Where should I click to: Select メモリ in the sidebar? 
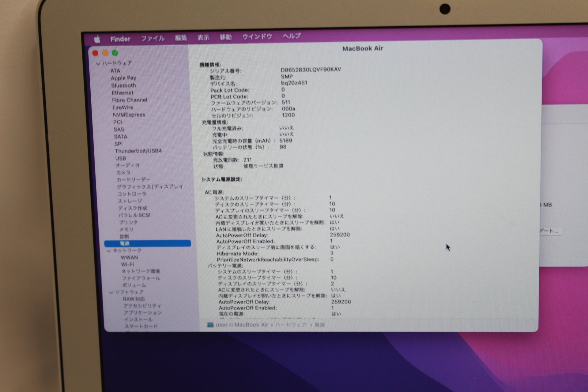pyautogui.click(x=126, y=229)
